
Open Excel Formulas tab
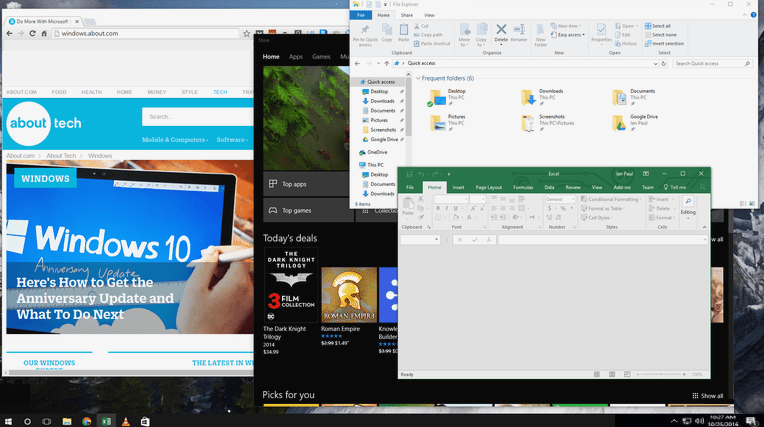[523, 187]
